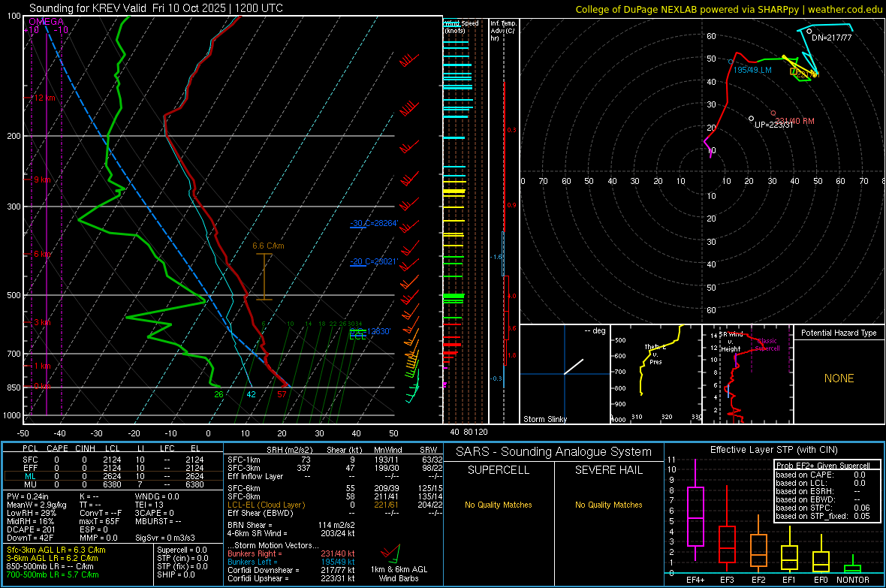Click the '6.6 C/km' lapse rate label
This screenshot has width=886, height=588.
268,246
